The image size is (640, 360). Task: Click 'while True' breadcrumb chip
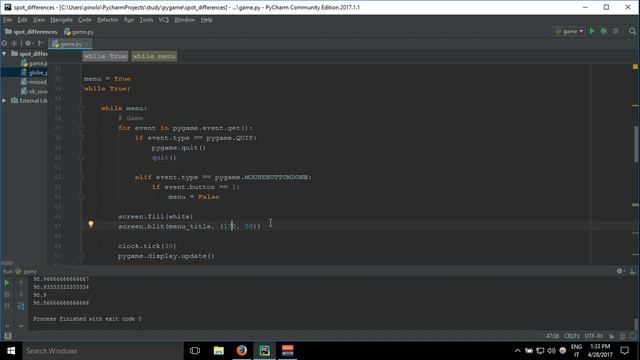105,56
